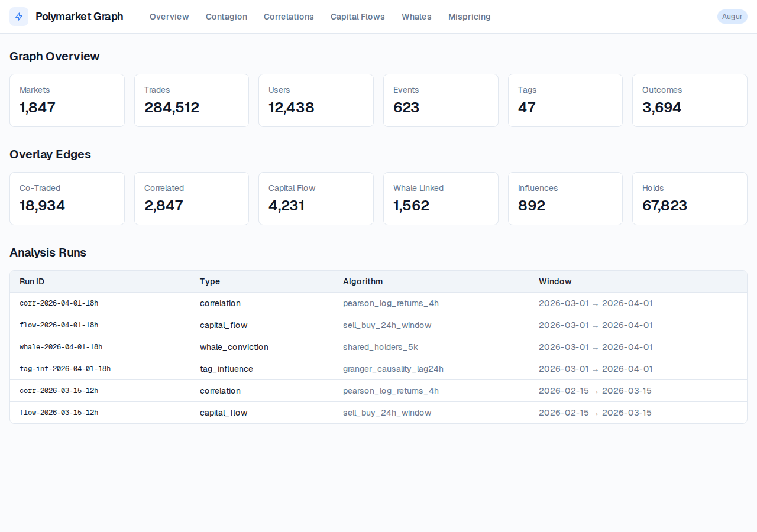Click the lightning bolt app logo icon

18,16
